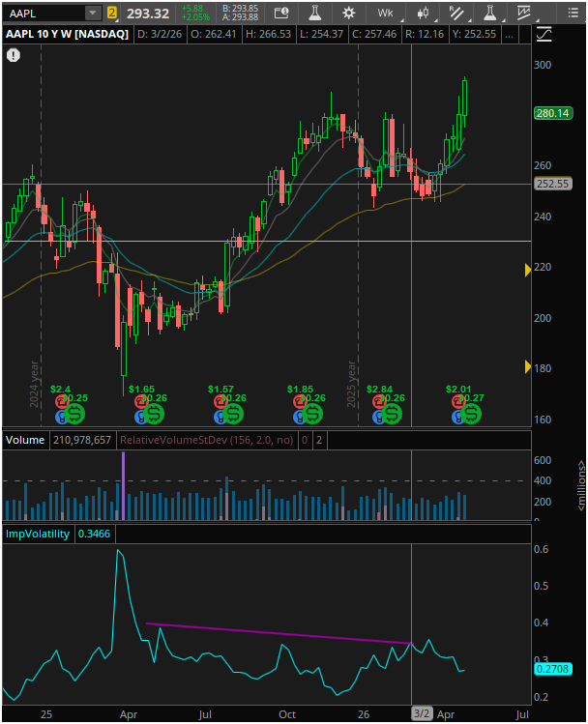Click the 210,978,657 volume value
588x724 pixels.
[82, 440]
